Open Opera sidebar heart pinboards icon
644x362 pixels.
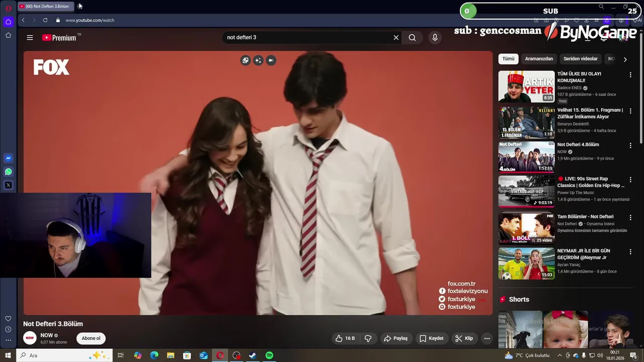[8, 319]
